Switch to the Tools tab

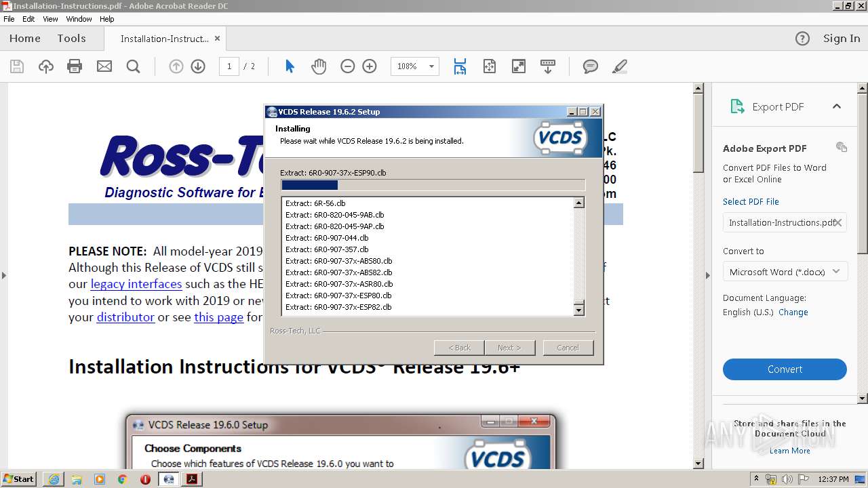coord(71,39)
